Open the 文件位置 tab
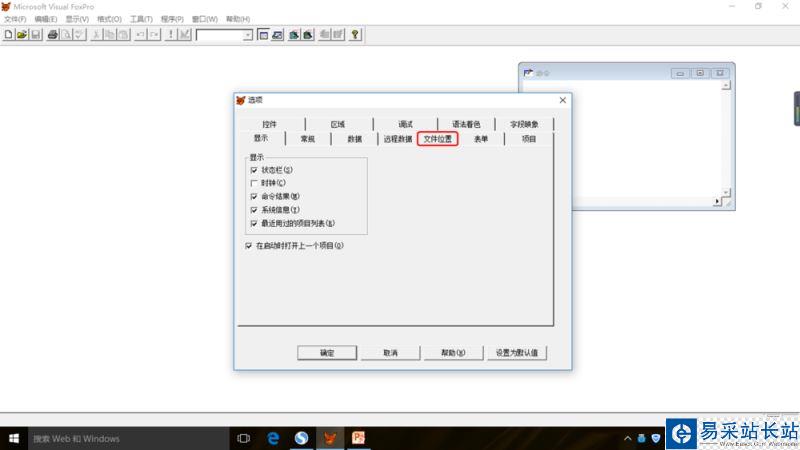 438,139
